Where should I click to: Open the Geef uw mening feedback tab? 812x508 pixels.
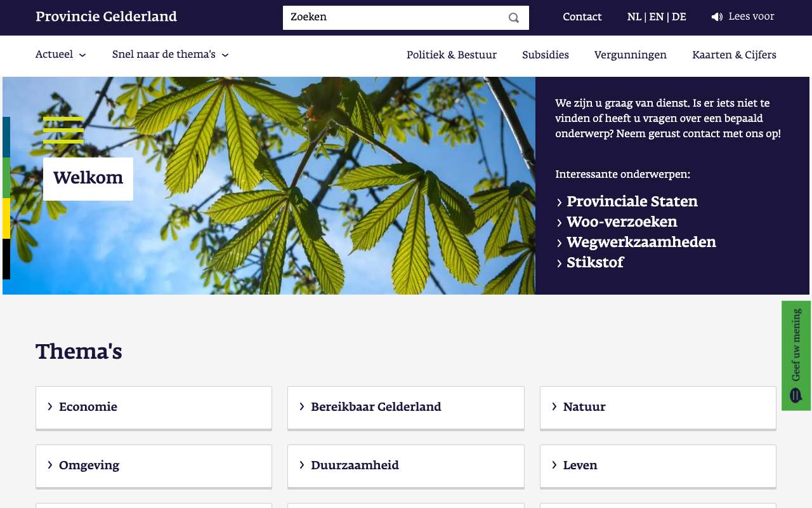coord(796,356)
